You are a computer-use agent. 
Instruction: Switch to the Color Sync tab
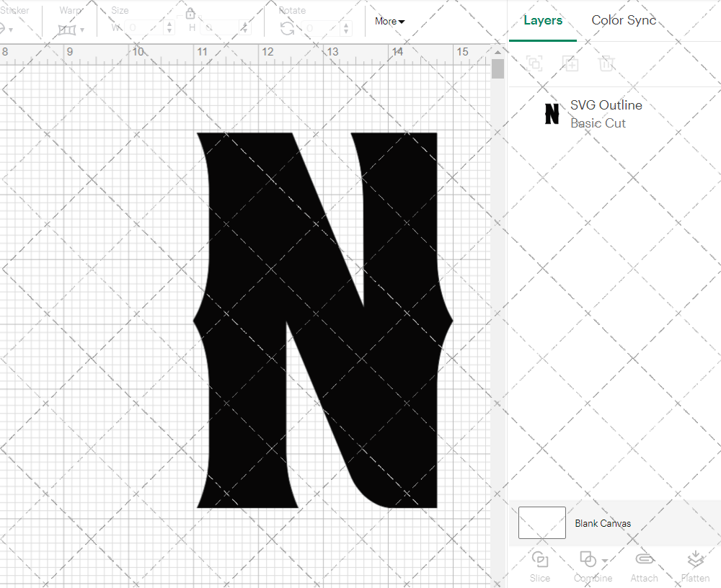point(623,20)
